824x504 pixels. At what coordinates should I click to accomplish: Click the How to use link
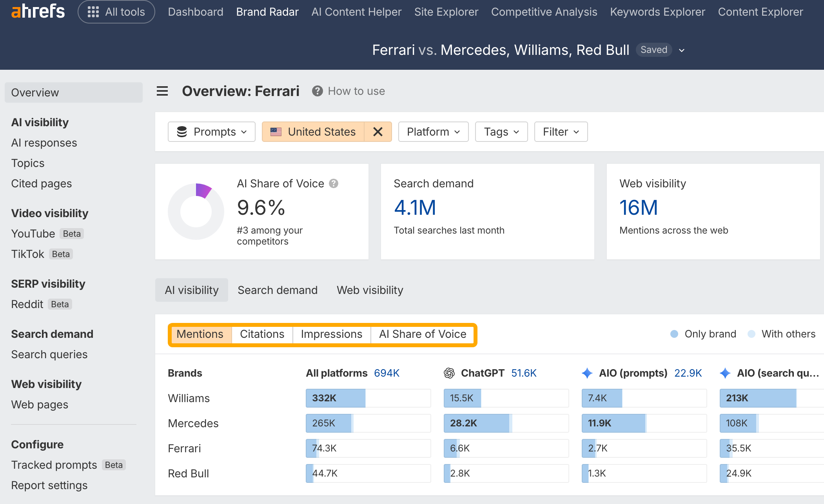click(x=356, y=91)
